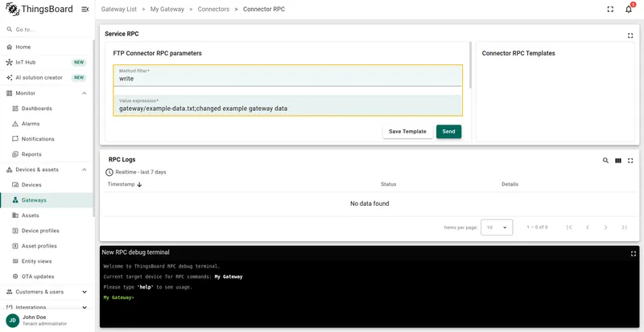Open Home in the sidebar
Image resolution: width=644 pixels, height=332 pixels.
pos(47,47)
